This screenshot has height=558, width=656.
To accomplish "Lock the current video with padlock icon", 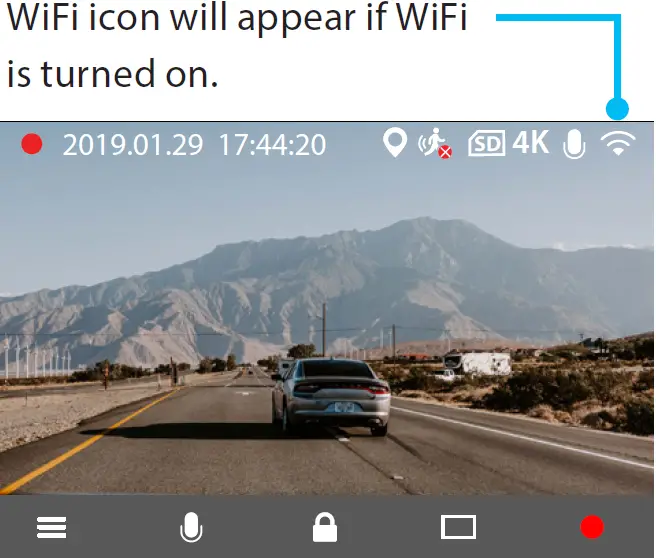I will (325, 528).
